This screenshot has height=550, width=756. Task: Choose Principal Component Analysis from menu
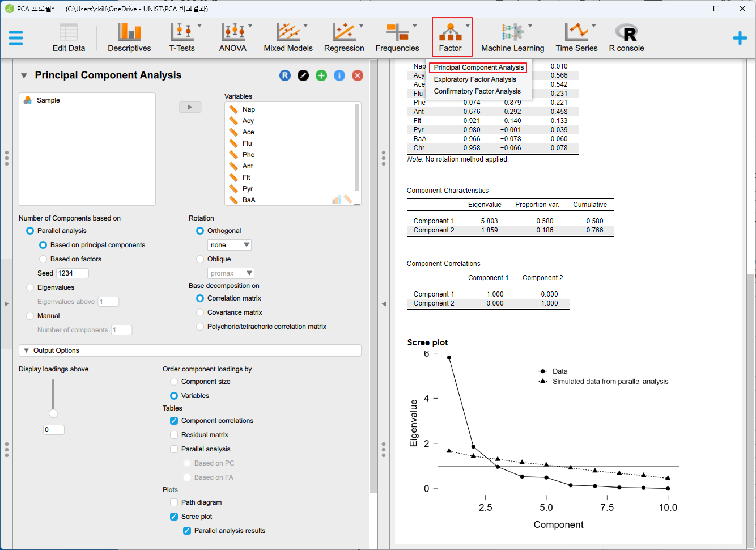click(x=478, y=67)
